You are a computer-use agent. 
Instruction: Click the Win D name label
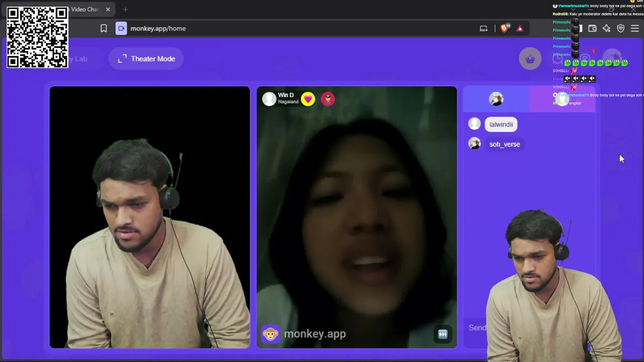[286, 96]
